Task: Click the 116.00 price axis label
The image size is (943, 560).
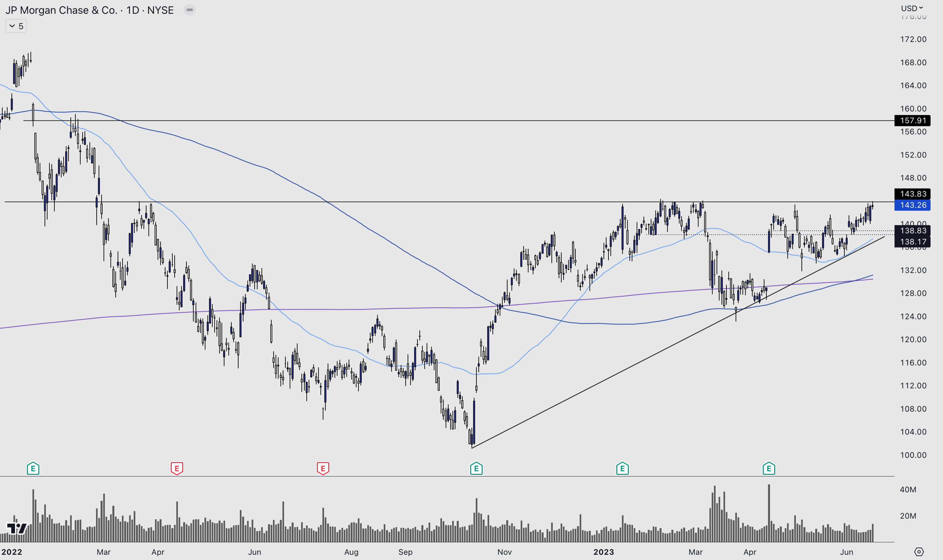Action: 913,363
